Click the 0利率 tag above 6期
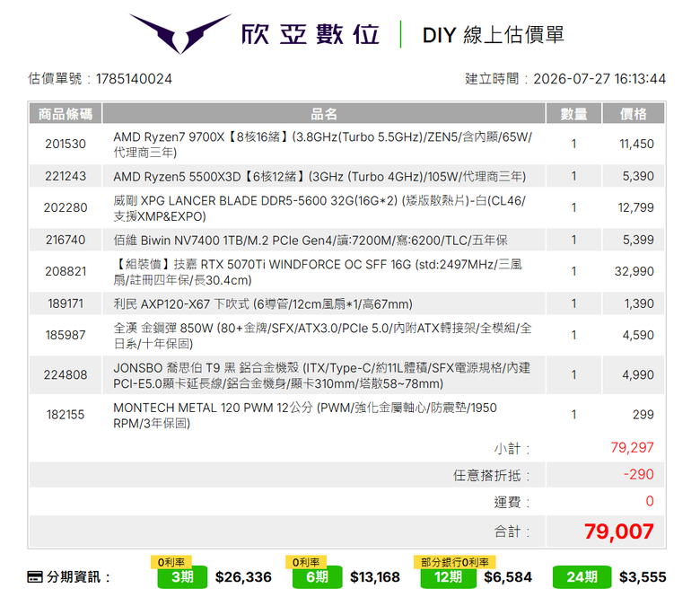The image size is (700, 597). click(x=306, y=562)
